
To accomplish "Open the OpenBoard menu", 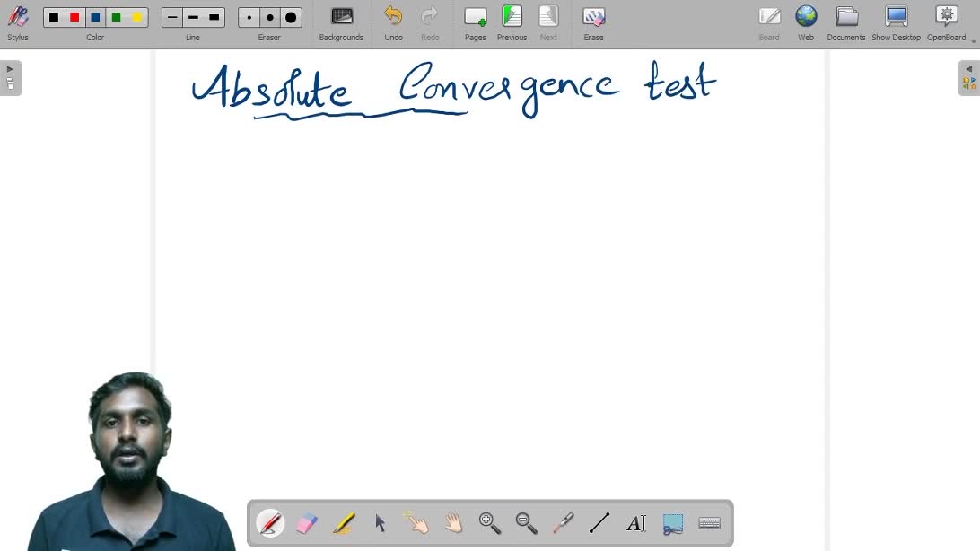I will [x=946, y=23].
